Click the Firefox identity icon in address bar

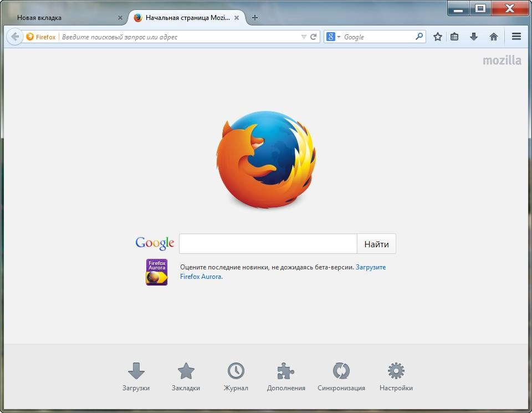pos(30,37)
